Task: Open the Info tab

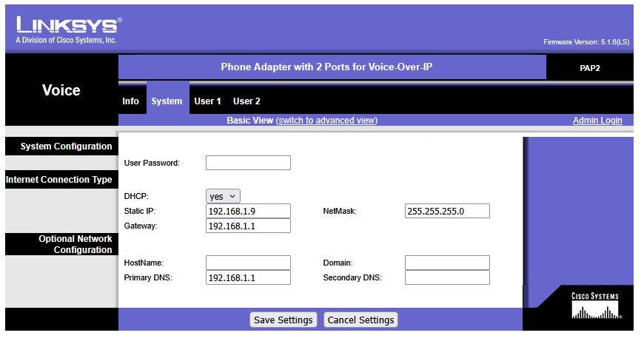Action: tap(130, 101)
